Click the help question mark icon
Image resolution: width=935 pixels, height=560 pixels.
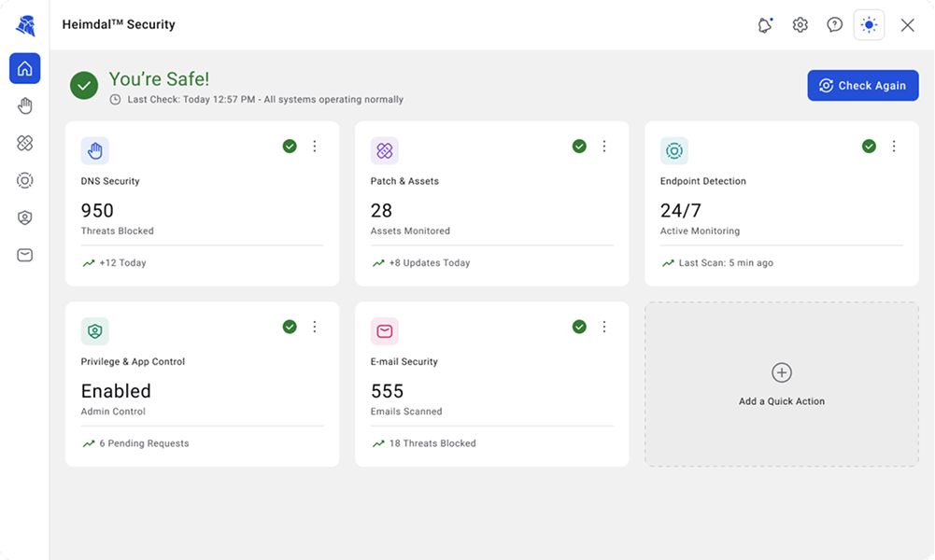pyautogui.click(x=834, y=25)
